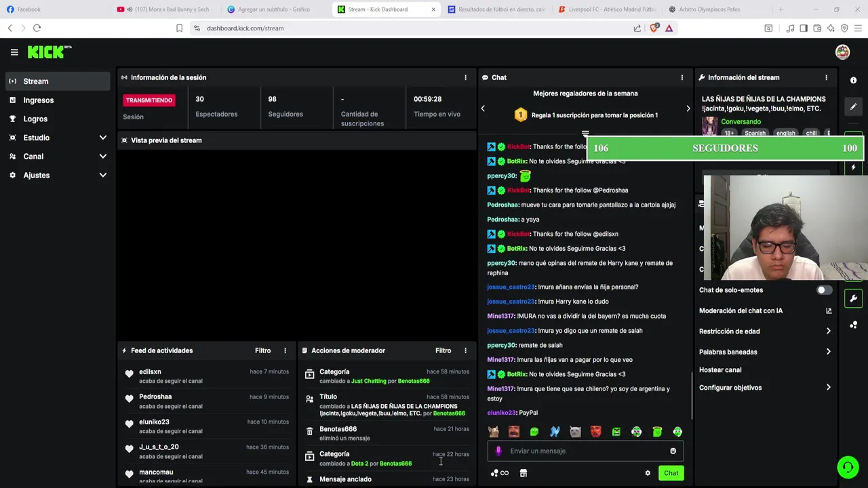Click the purple microphone icon in message box

tap(498, 451)
